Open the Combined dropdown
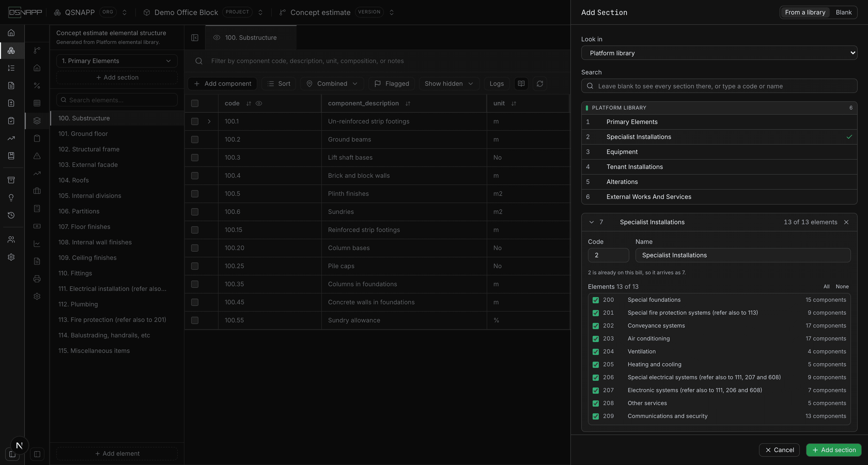The height and width of the screenshot is (465, 868). [x=332, y=83]
